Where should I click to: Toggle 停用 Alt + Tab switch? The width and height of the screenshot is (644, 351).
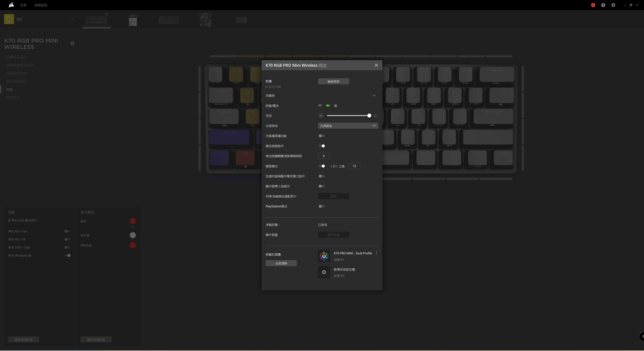click(x=67, y=231)
